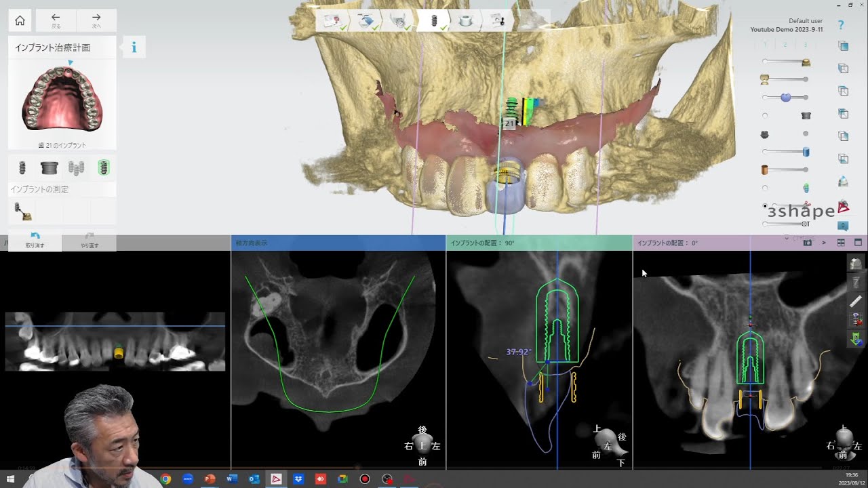Screen dimensions: 868x488
Task: Toggle the green implant visibility radio
Action: tap(765, 188)
